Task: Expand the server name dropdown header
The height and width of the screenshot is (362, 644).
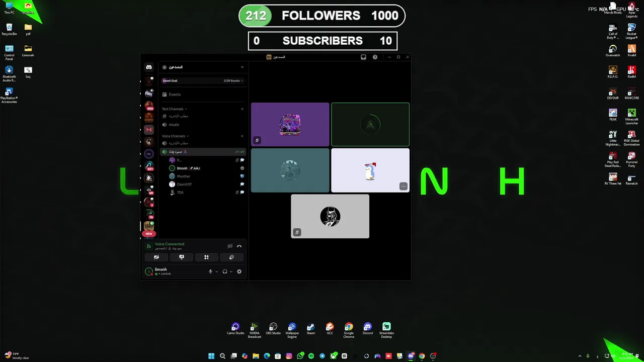Action: (203, 67)
